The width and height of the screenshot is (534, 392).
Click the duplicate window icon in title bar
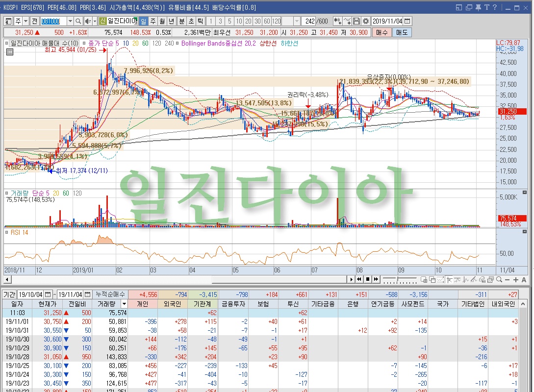click(469, 7)
